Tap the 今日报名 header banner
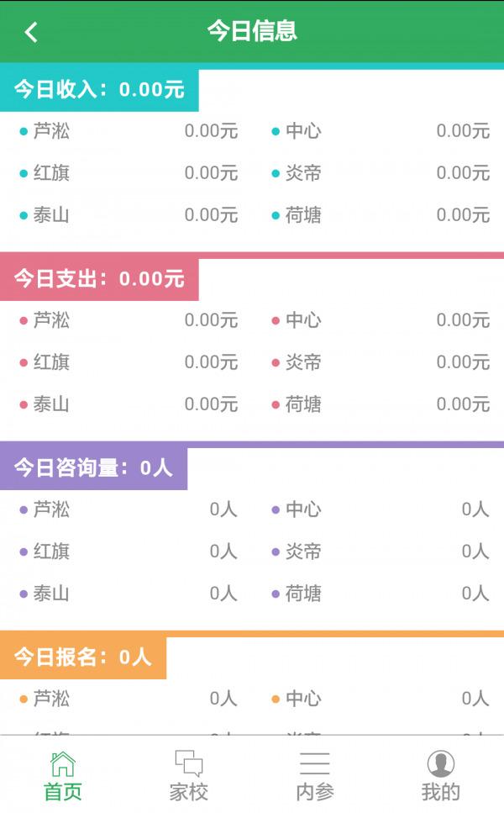The image size is (504, 813). 82,657
